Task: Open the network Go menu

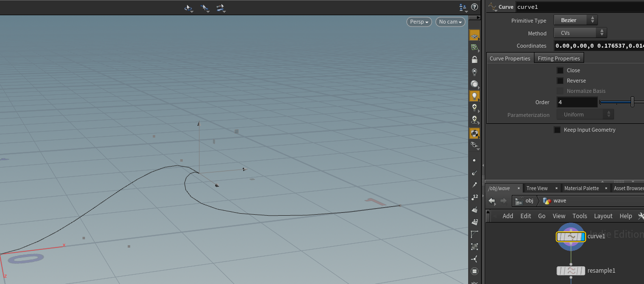Action: pos(542,216)
